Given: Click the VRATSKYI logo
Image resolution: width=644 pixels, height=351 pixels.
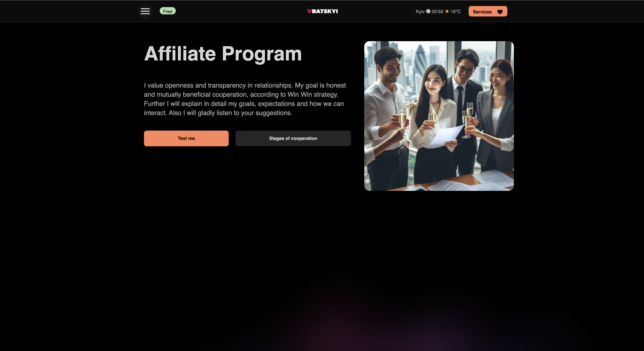Looking at the screenshot, I should coord(322,11).
